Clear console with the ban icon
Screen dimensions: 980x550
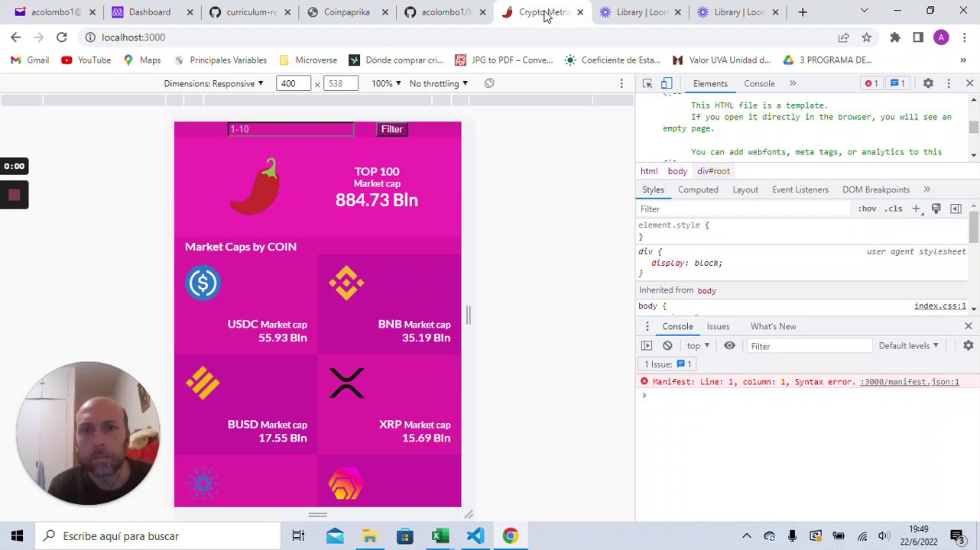click(x=667, y=346)
